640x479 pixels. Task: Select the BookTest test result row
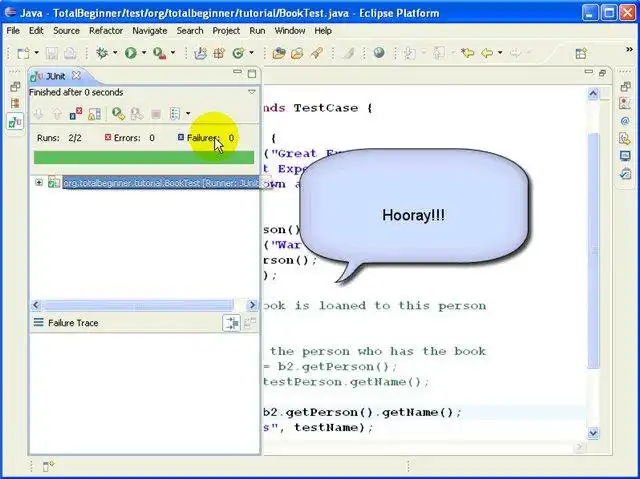click(161, 183)
